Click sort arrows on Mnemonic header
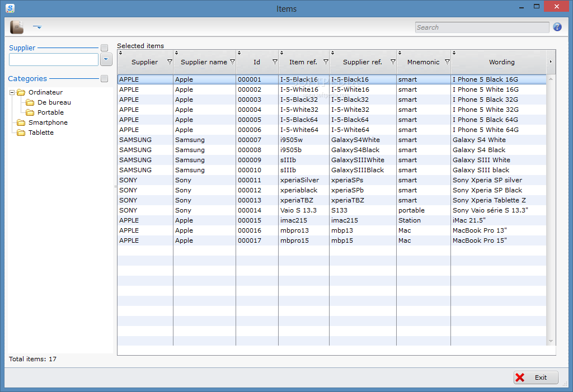 [x=400, y=53]
